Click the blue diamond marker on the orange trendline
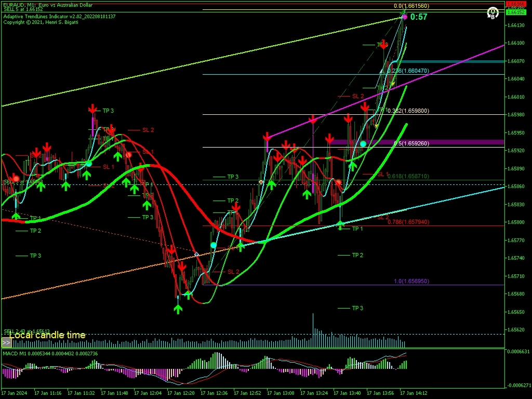The image size is (532, 399). click(x=196, y=254)
